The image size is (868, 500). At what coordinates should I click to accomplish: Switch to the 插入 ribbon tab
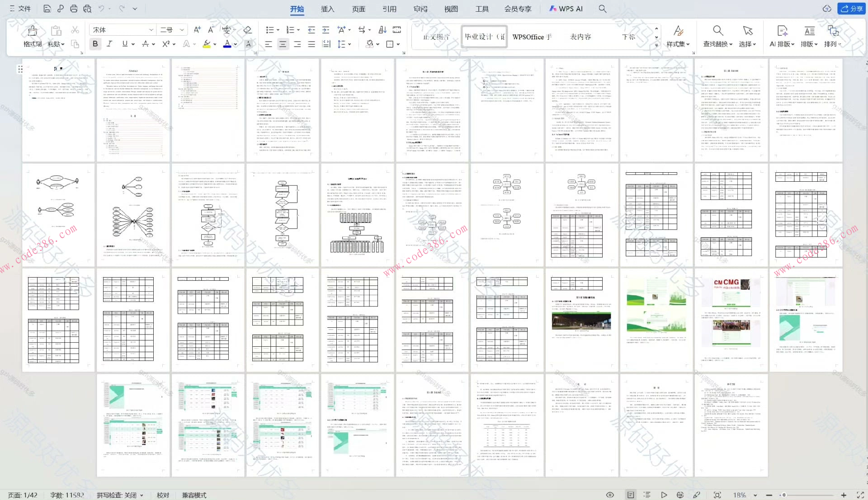point(327,9)
